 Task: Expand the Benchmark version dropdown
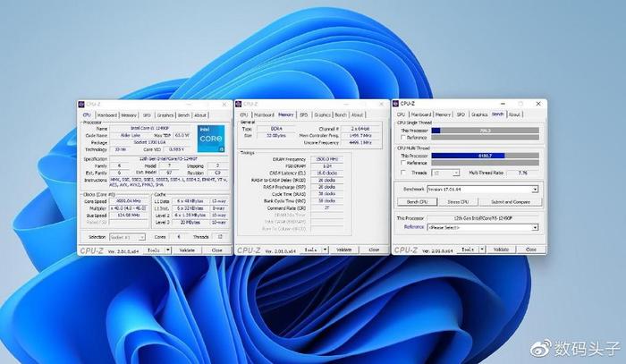click(x=483, y=190)
